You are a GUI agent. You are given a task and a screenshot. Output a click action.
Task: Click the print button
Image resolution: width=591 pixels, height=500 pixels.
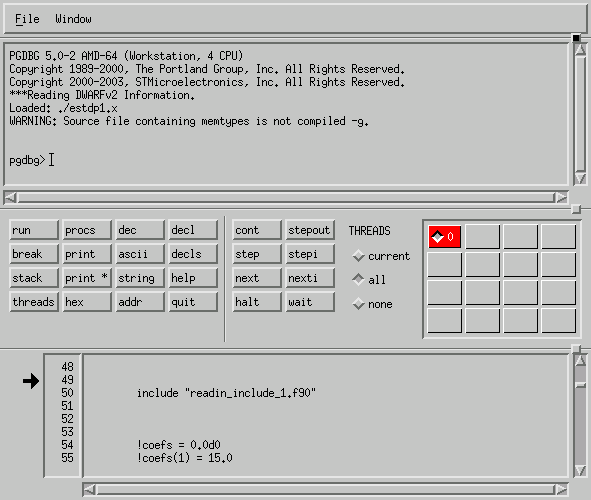pyautogui.click(x=87, y=254)
